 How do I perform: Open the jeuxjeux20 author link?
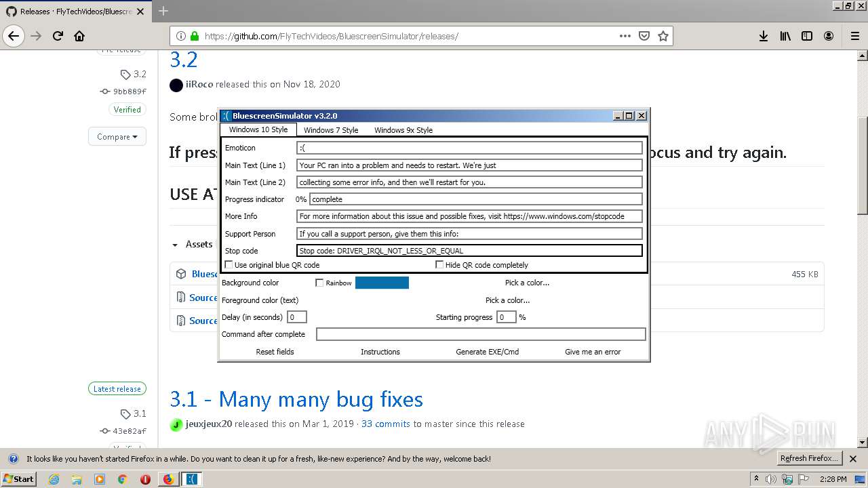[x=209, y=424]
